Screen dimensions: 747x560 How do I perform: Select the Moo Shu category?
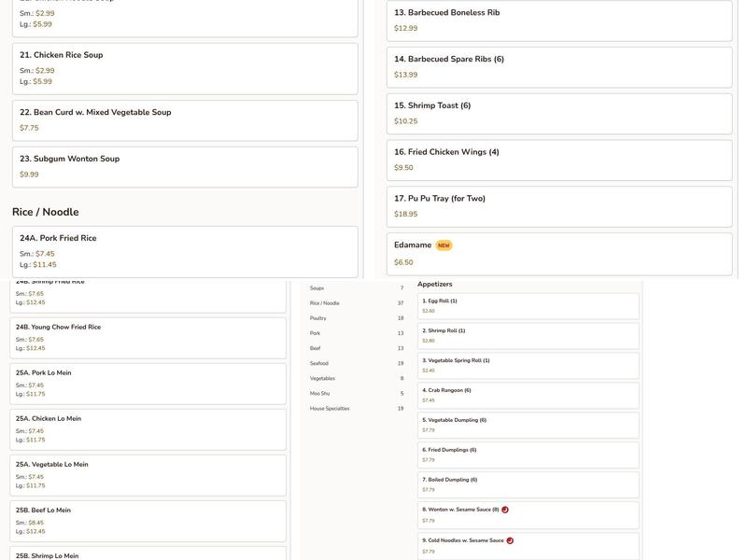click(319, 393)
